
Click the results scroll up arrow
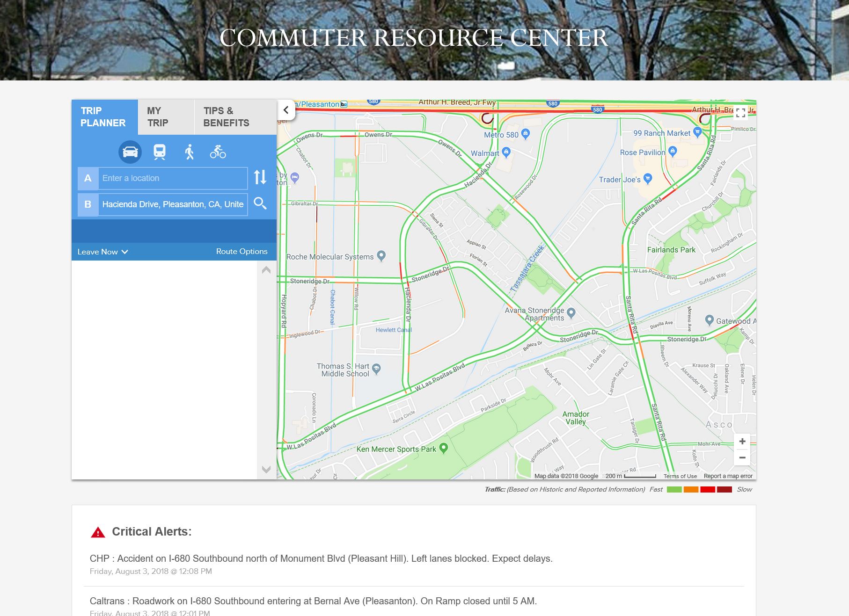tap(266, 270)
